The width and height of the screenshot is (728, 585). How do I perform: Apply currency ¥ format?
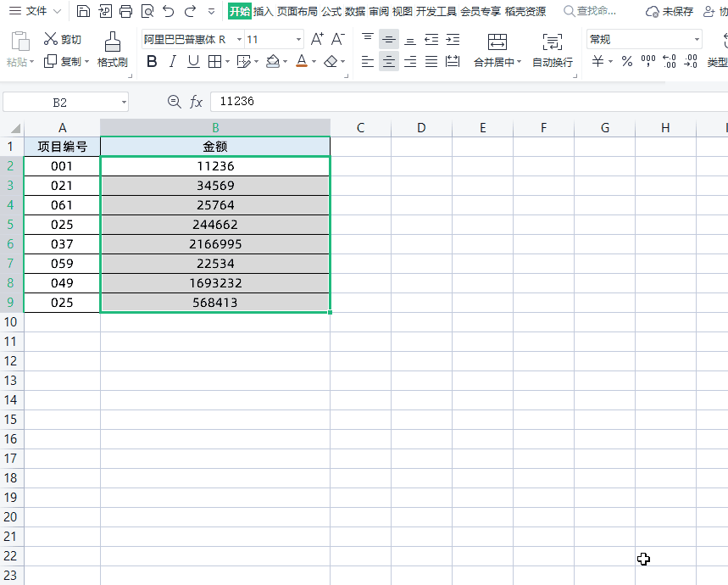tap(598, 61)
